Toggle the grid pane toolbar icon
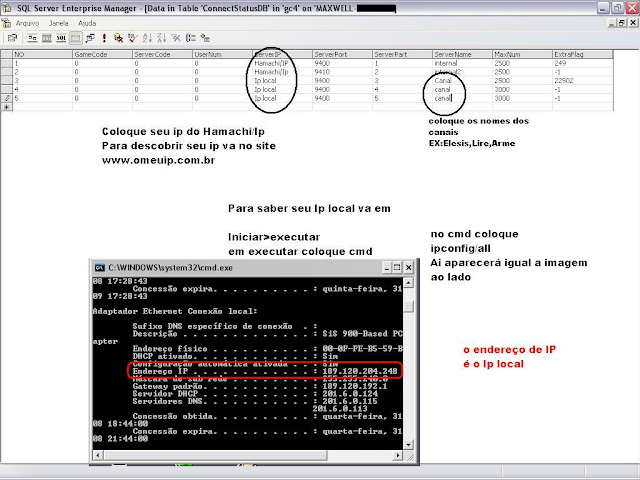This screenshot has width=640, height=480. click(46, 38)
